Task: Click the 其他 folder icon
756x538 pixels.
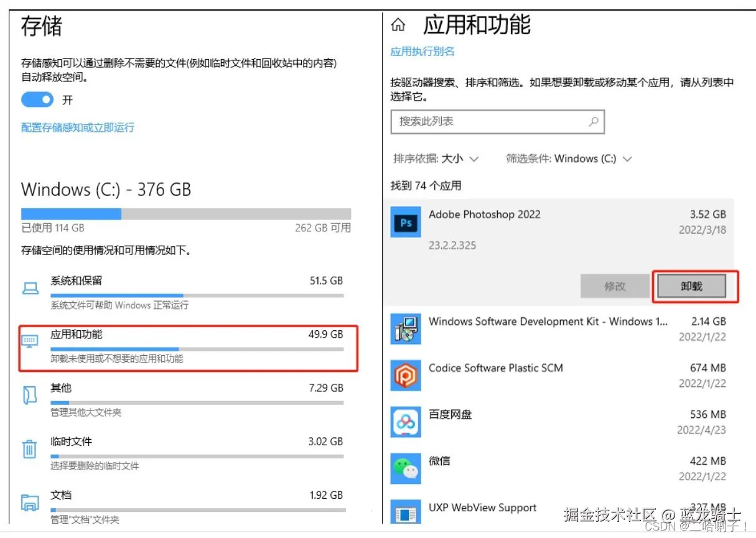Action: pyautogui.click(x=30, y=396)
